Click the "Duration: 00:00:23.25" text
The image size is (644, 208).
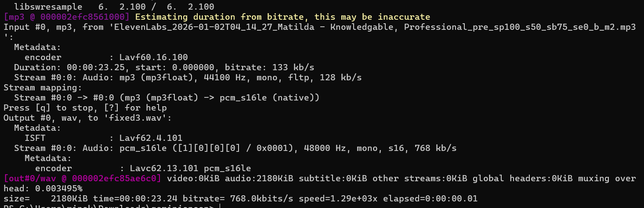[x=64, y=67]
